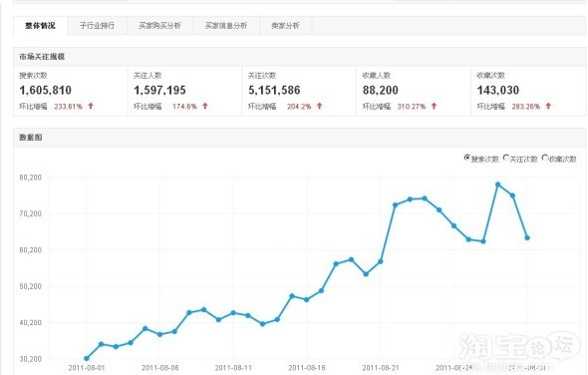
Task: Click the 5,151,586 关注次数 value
Action: point(274,90)
